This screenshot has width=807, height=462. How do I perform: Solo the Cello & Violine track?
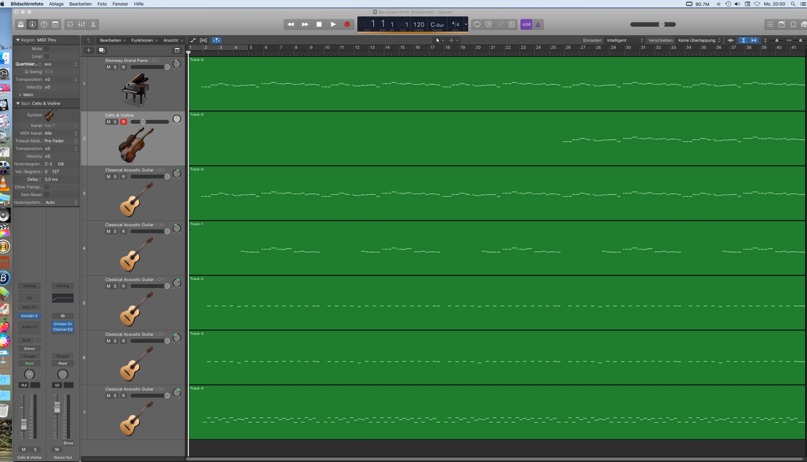click(x=115, y=122)
